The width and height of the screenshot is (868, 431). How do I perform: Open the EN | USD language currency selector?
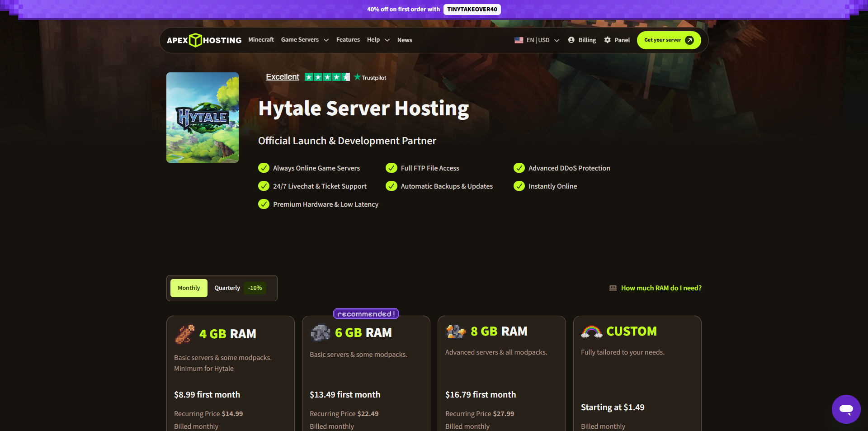point(537,40)
